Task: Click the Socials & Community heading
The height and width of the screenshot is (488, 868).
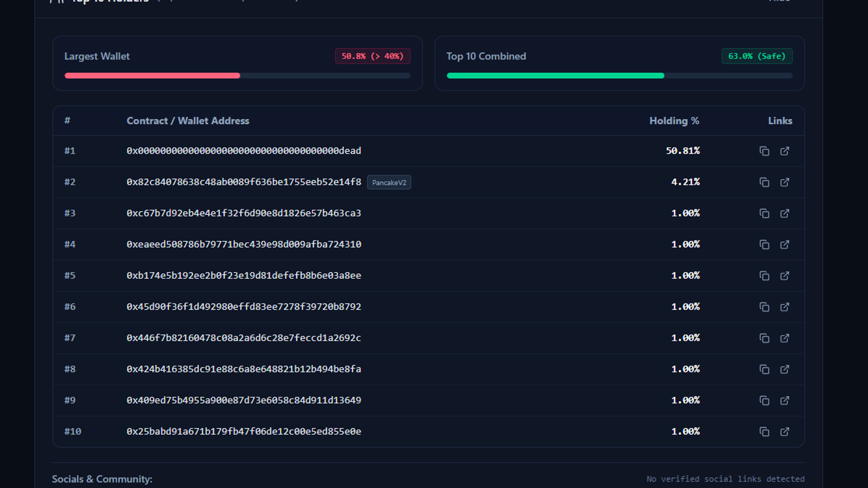Action: [x=102, y=479]
